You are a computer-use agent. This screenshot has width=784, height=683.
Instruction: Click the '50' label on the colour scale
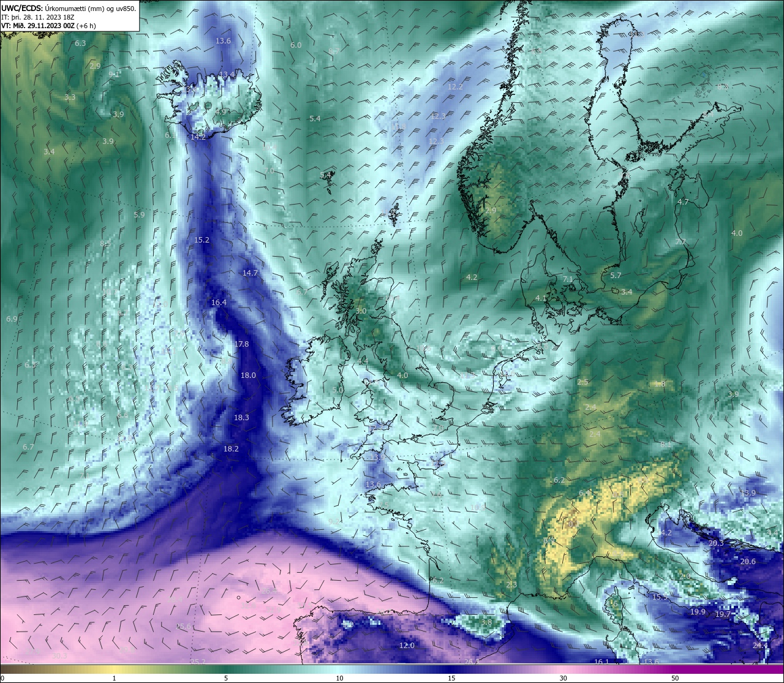coord(675,679)
